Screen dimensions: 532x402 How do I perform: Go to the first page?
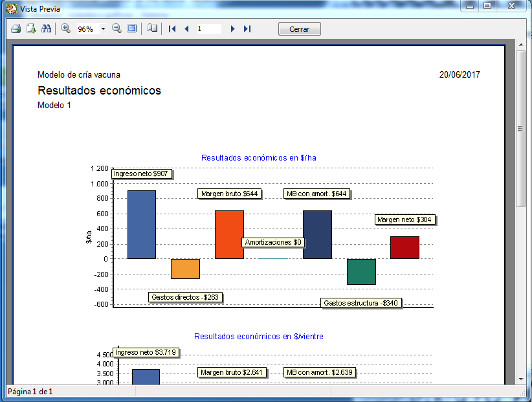tap(172, 29)
